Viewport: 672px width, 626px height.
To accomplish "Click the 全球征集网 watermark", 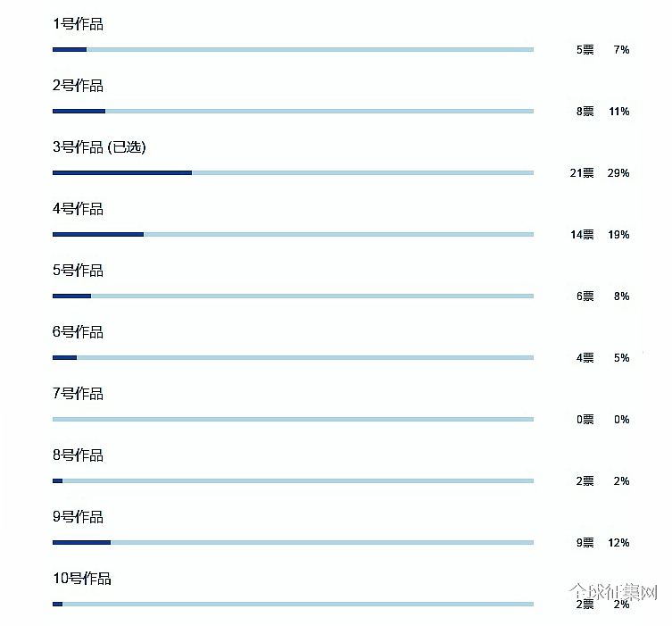I will coord(613,592).
